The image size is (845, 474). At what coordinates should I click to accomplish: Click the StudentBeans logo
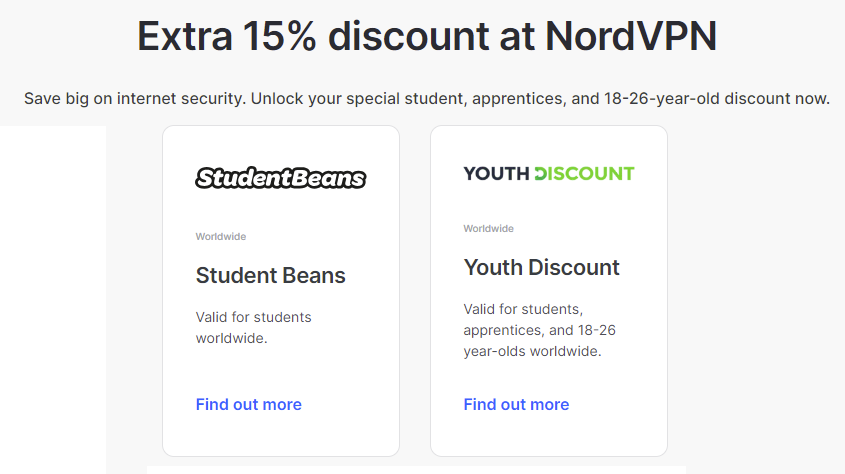[281, 178]
